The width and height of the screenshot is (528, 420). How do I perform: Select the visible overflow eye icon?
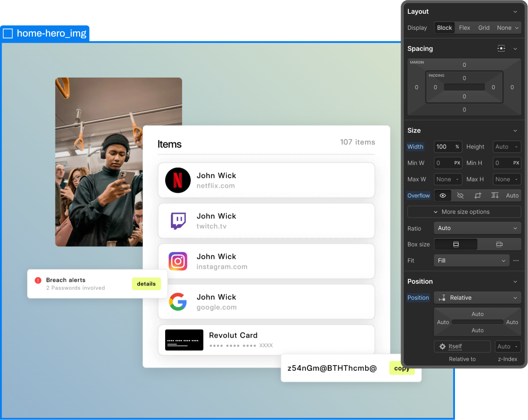coord(442,195)
